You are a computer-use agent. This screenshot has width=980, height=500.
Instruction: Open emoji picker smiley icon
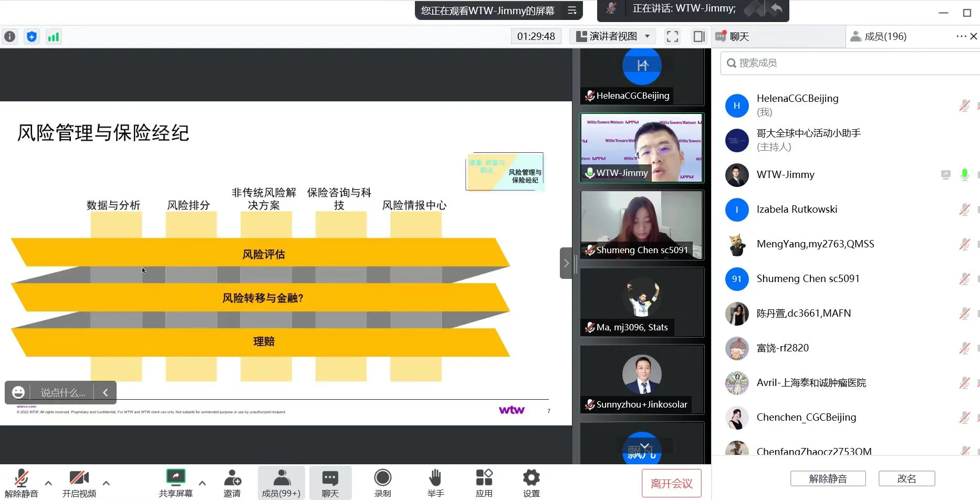click(18, 392)
